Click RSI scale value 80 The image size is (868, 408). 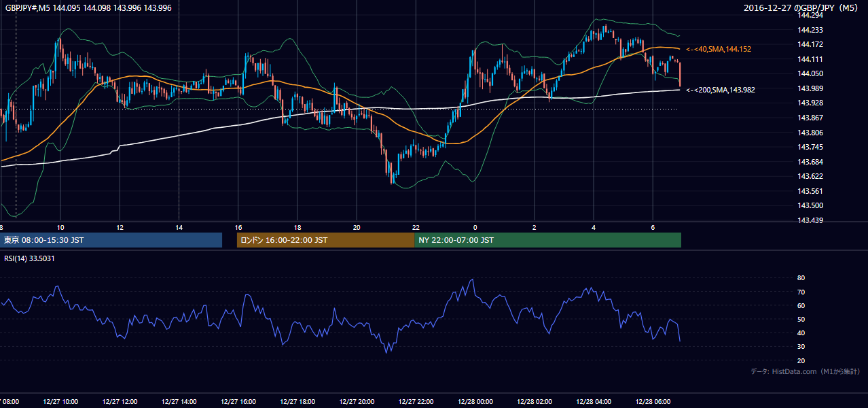coord(801,278)
